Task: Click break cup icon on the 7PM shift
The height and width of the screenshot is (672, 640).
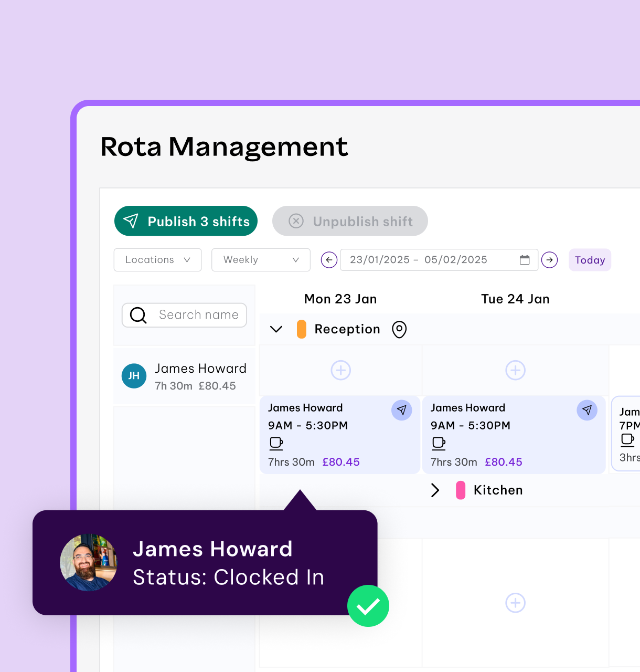Action: click(x=627, y=440)
